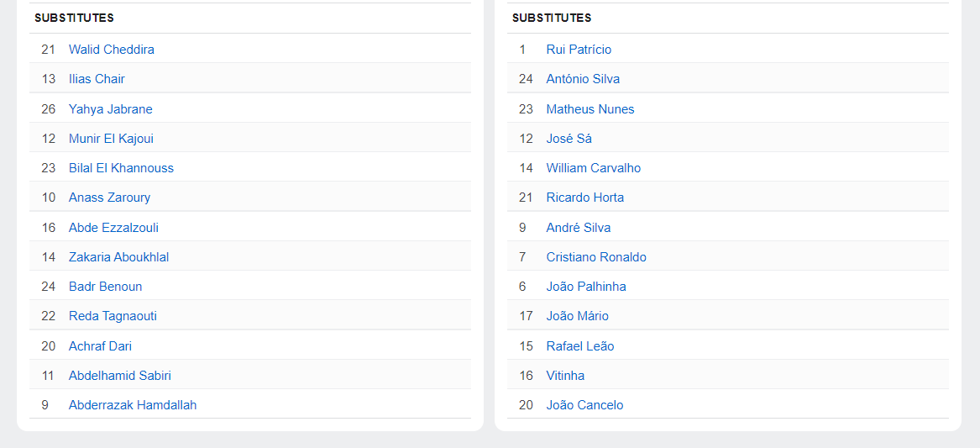
Task: Click on Anass Zaroury's name
Action: coord(109,198)
